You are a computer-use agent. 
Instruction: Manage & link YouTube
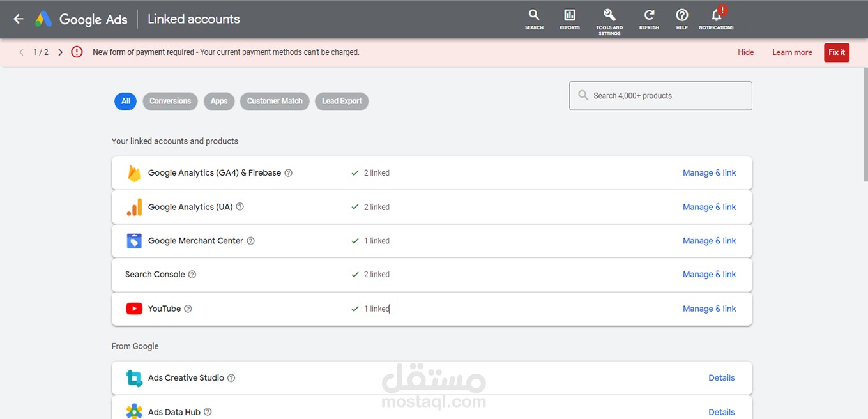[x=709, y=309]
